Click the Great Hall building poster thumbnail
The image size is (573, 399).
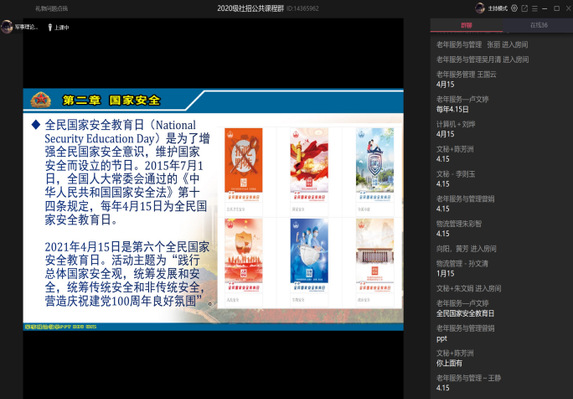click(x=375, y=251)
